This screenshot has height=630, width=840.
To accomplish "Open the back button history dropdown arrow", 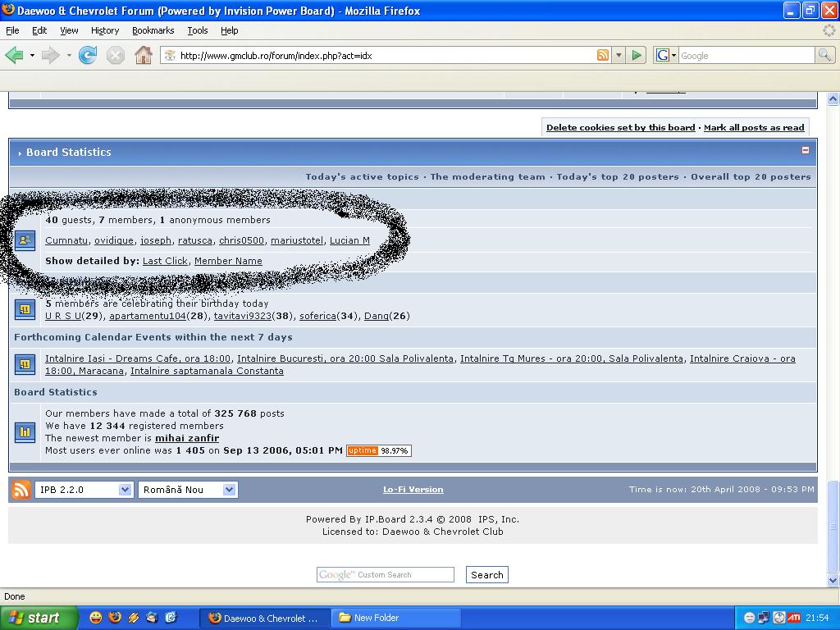I will click(32, 55).
